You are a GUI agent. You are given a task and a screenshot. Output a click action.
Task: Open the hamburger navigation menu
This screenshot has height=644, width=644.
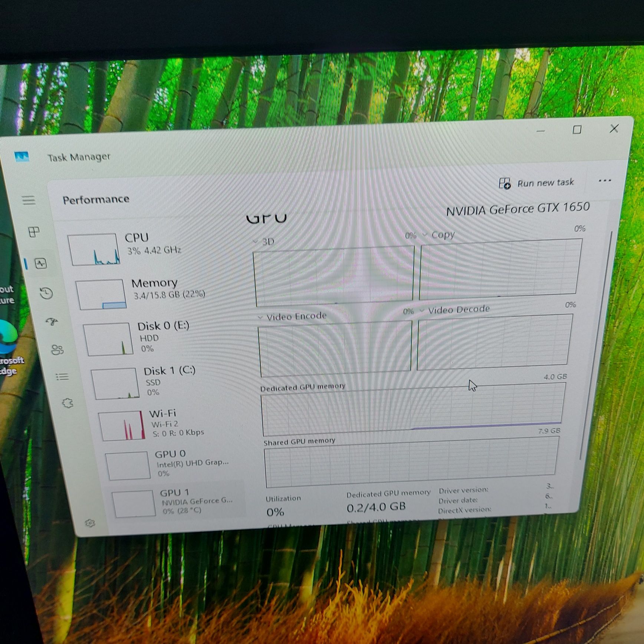(x=29, y=200)
